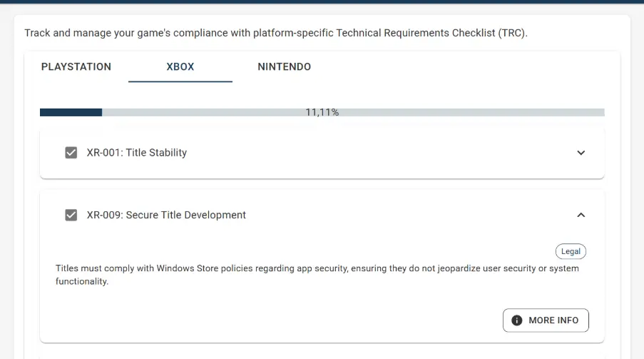Image resolution: width=644 pixels, height=359 pixels.
Task: Select the Xbox tab
Action: coord(180,67)
